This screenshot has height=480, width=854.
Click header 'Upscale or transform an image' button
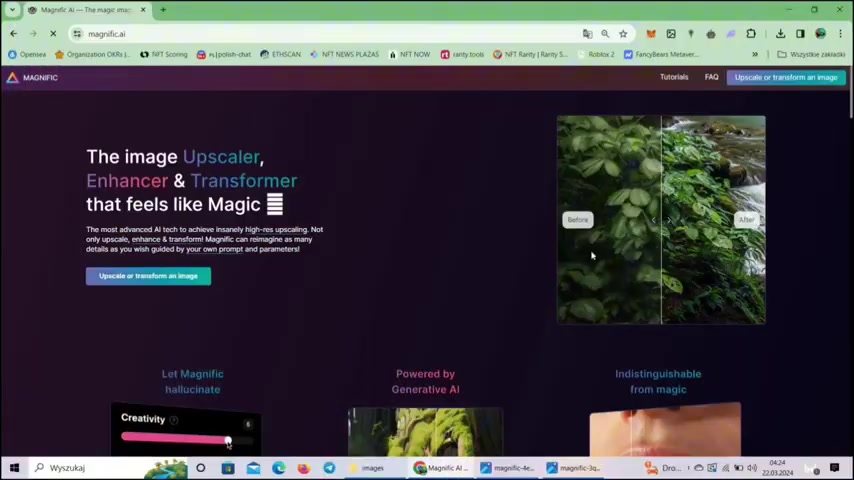pos(786,77)
